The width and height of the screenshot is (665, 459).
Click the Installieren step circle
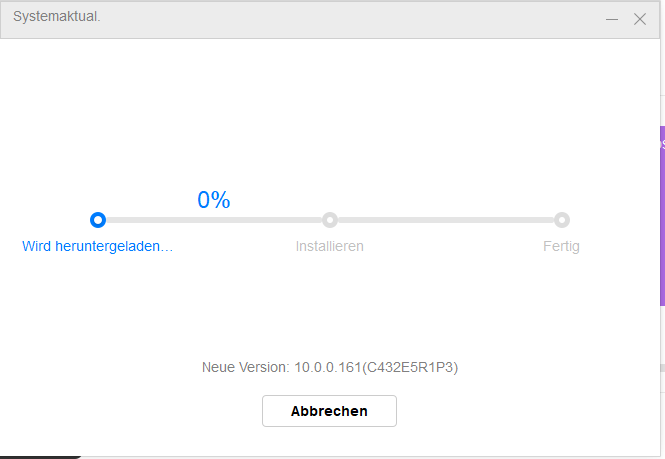click(x=330, y=220)
